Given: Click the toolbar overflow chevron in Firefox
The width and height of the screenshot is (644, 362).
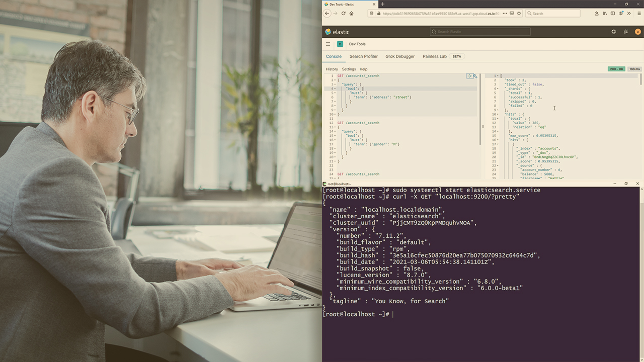Looking at the screenshot, I should click(628, 13).
